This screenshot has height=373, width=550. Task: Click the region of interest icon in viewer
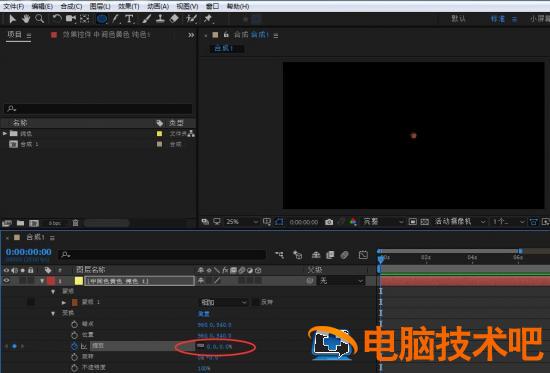coord(413,222)
